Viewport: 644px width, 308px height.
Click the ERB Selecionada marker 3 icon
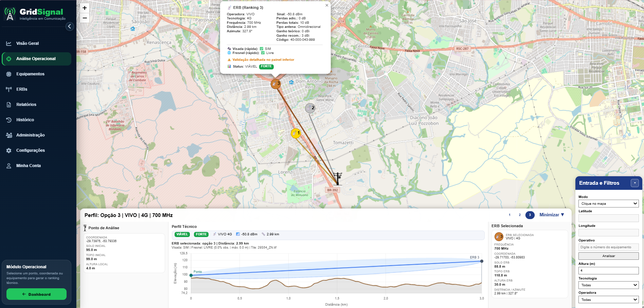coord(499,237)
